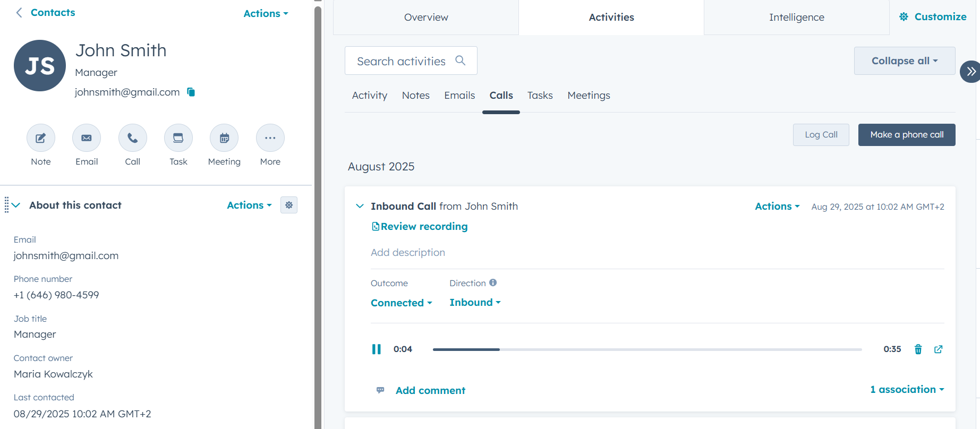This screenshot has width=980, height=429.
Task: Copy email address with copy icon
Action: click(191, 92)
